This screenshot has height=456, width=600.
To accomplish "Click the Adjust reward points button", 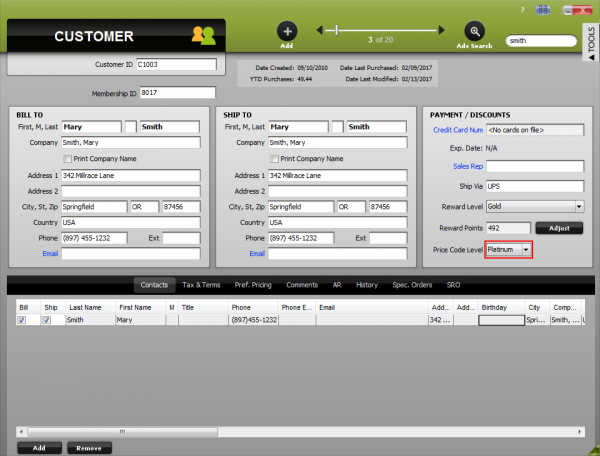I will pos(559,228).
